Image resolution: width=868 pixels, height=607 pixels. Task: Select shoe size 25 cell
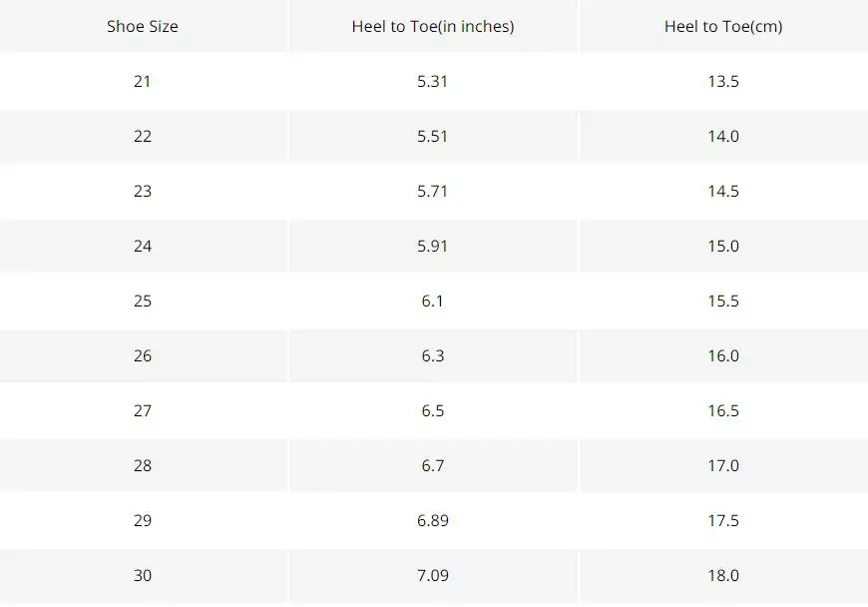[x=143, y=301]
